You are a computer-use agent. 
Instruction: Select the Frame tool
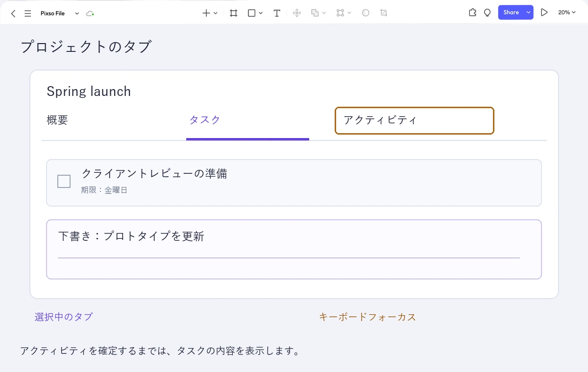coord(234,13)
